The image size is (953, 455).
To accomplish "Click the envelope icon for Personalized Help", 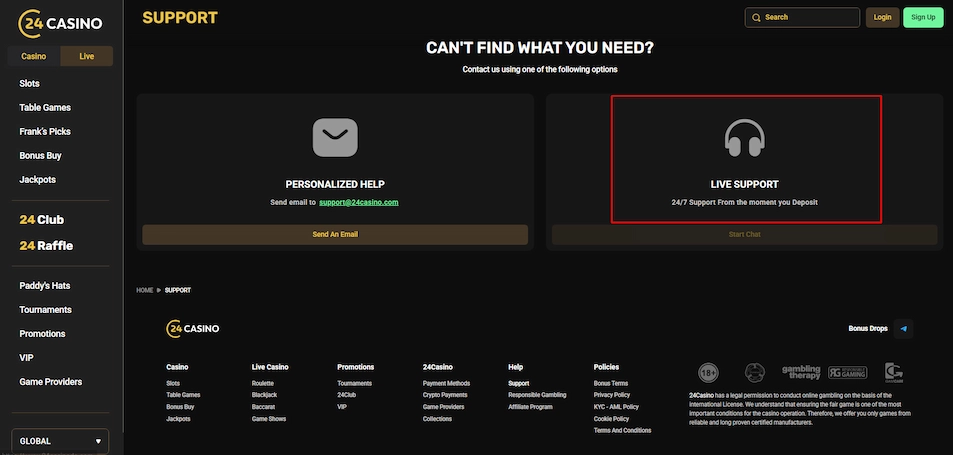I will 335,137.
